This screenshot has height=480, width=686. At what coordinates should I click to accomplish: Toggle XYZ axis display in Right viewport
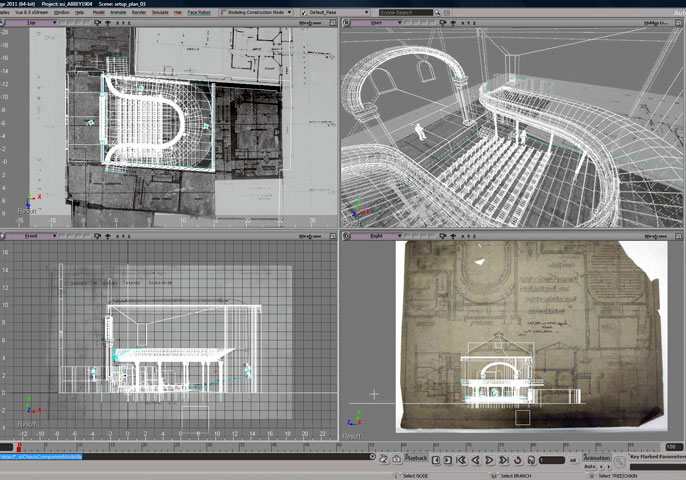[469, 236]
